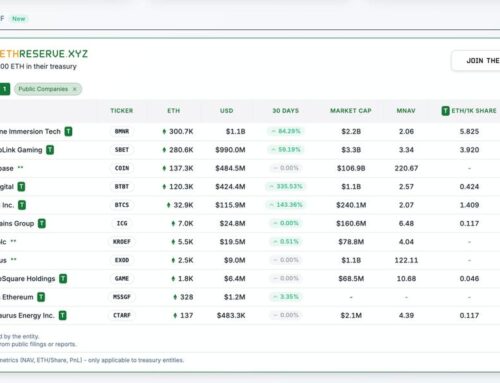500x383 pixels.
Task: Click the 122.11 MNAV value
Action: click(406, 260)
